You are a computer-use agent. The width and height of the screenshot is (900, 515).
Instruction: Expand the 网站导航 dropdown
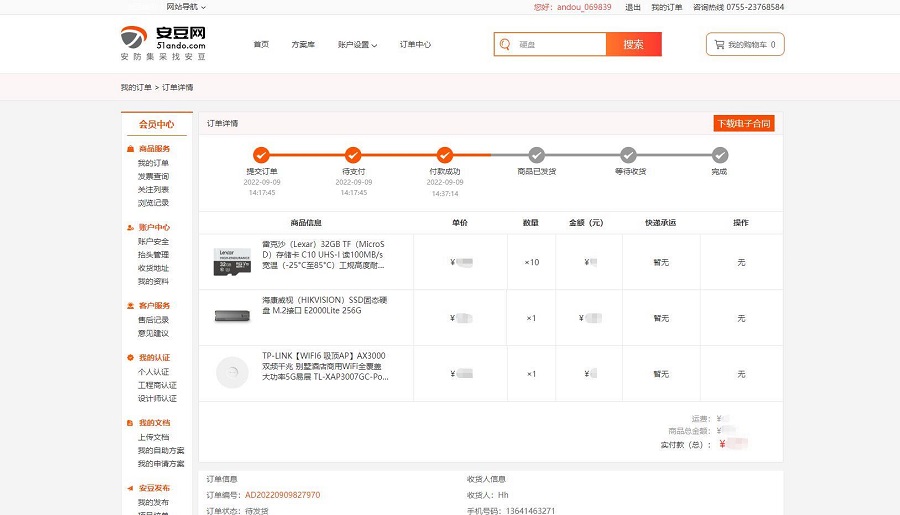[x=186, y=7]
